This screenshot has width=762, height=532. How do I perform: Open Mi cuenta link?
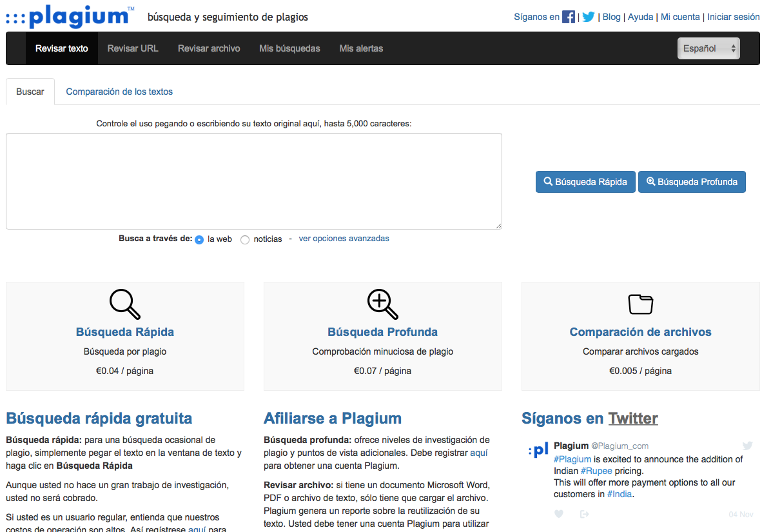(680, 17)
